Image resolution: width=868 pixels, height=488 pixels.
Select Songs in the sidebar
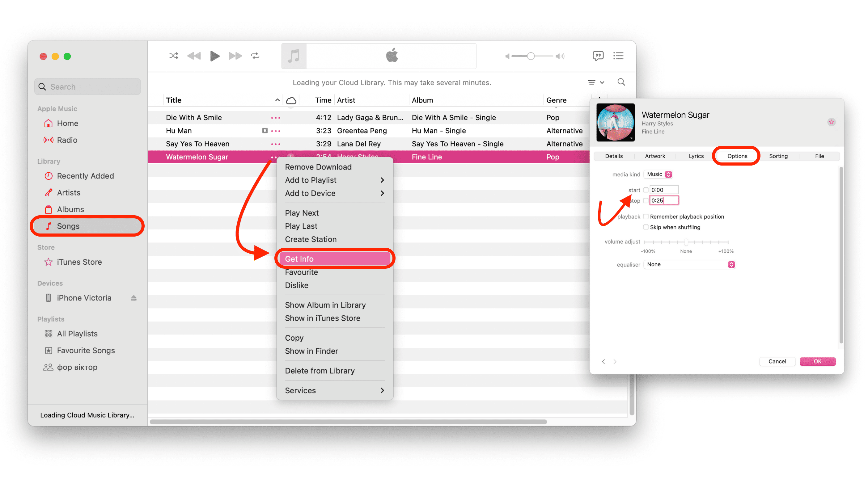[88, 226]
